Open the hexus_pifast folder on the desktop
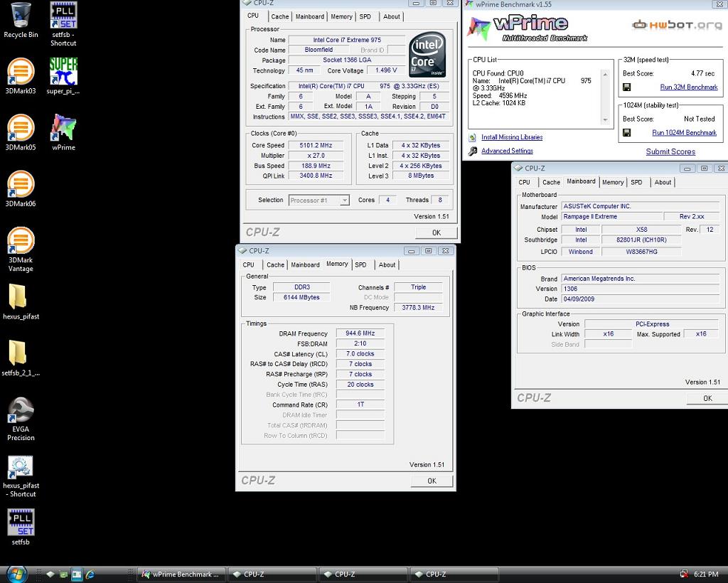The height and width of the screenshot is (583, 728). click(x=21, y=301)
